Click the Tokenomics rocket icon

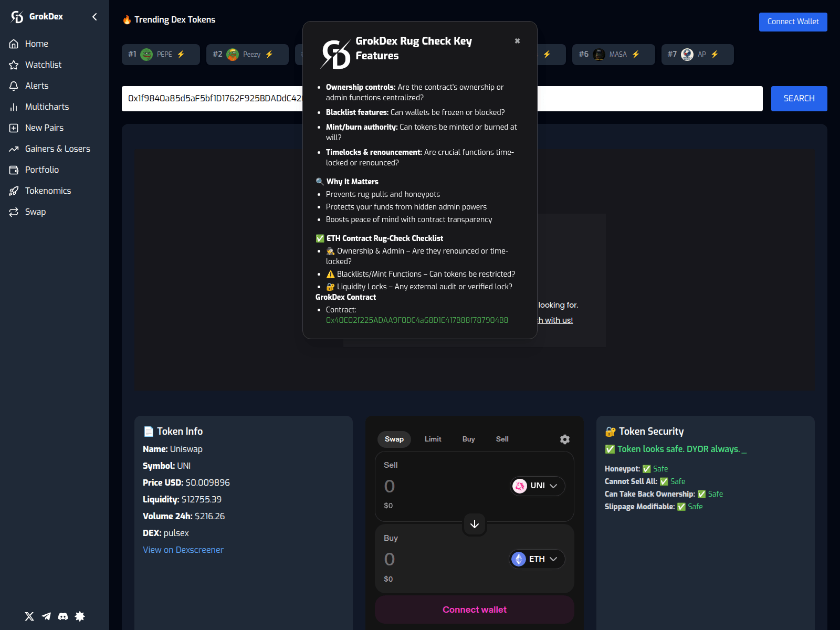14,191
